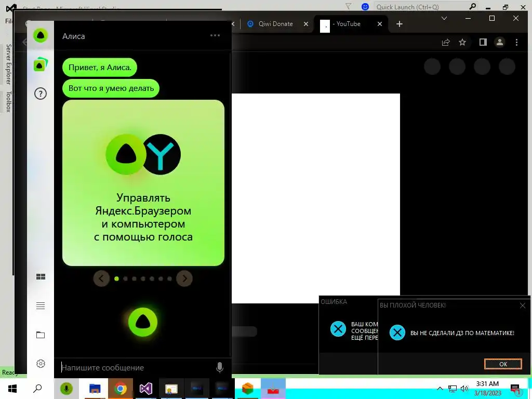Click the white video area on YouTube page

tap(315, 198)
